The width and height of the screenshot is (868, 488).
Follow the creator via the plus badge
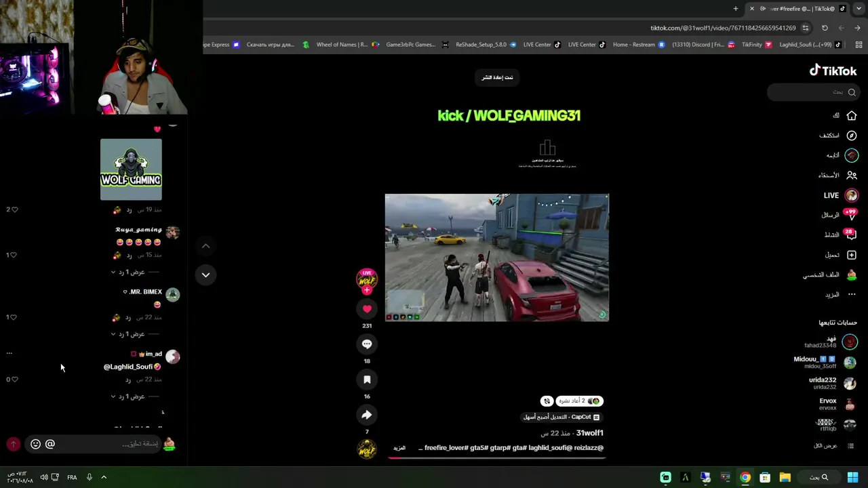(x=367, y=290)
